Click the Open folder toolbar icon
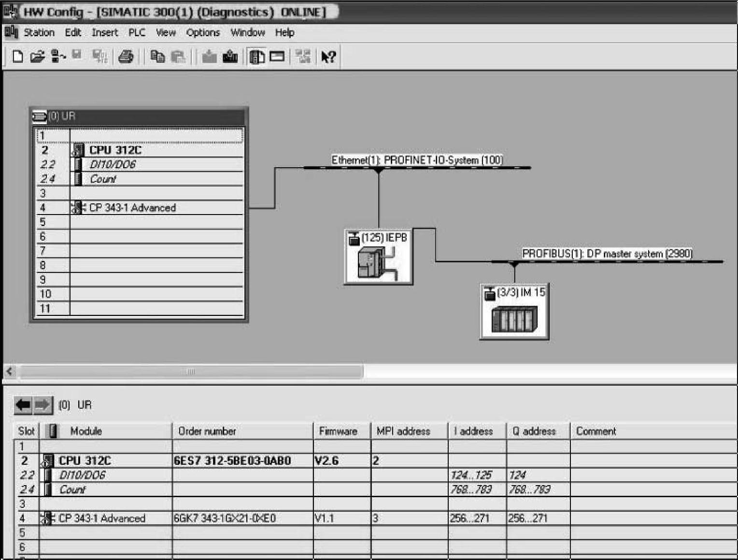Viewport: 738px width, 560px height. pos(37,57)
